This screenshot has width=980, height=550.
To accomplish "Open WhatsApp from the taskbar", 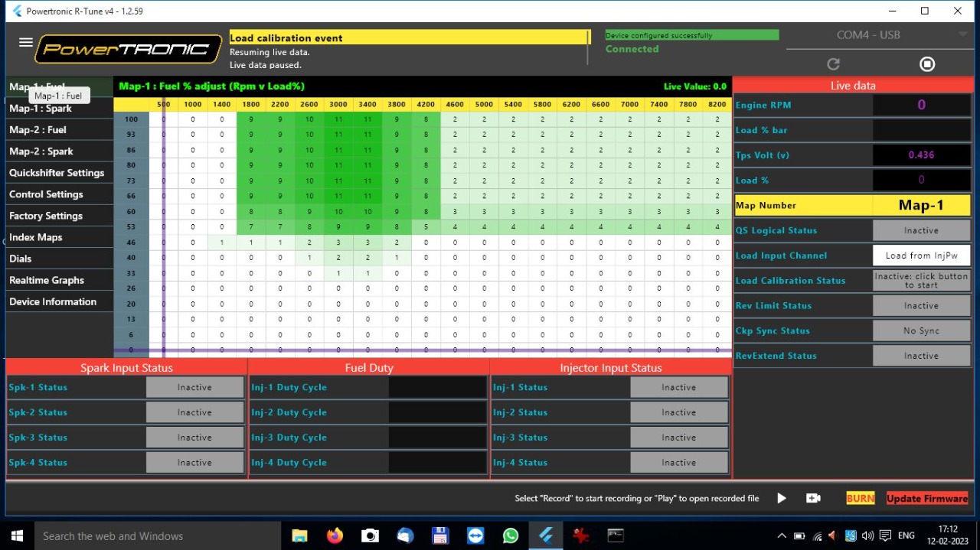I will coord(511,535).
